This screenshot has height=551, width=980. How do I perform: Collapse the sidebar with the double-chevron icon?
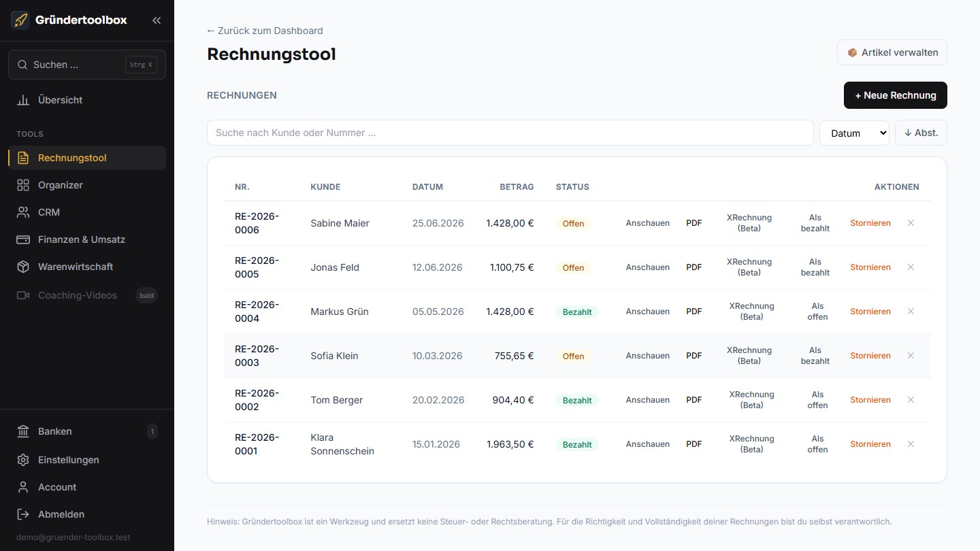[157, 20]
